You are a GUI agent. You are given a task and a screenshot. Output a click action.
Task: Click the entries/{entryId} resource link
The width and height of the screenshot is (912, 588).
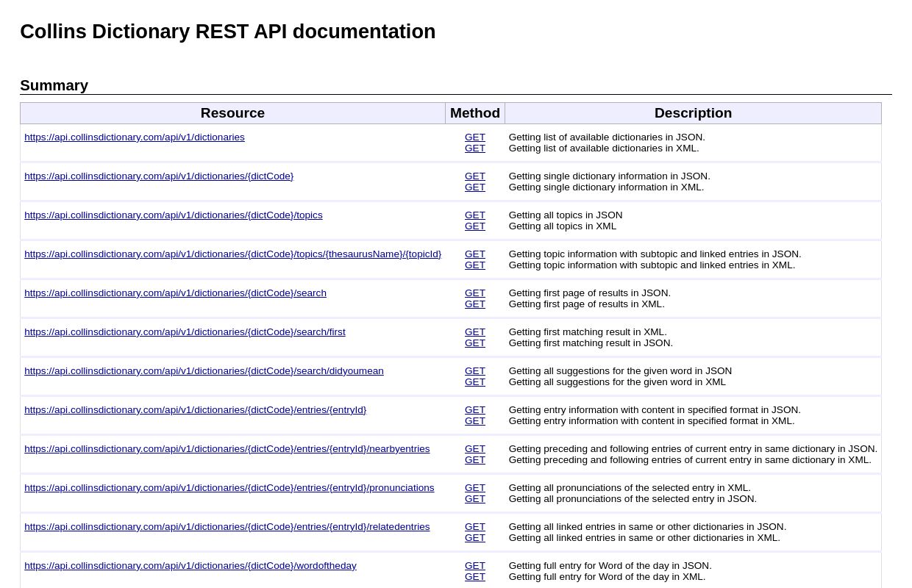[x=195, y=410]
